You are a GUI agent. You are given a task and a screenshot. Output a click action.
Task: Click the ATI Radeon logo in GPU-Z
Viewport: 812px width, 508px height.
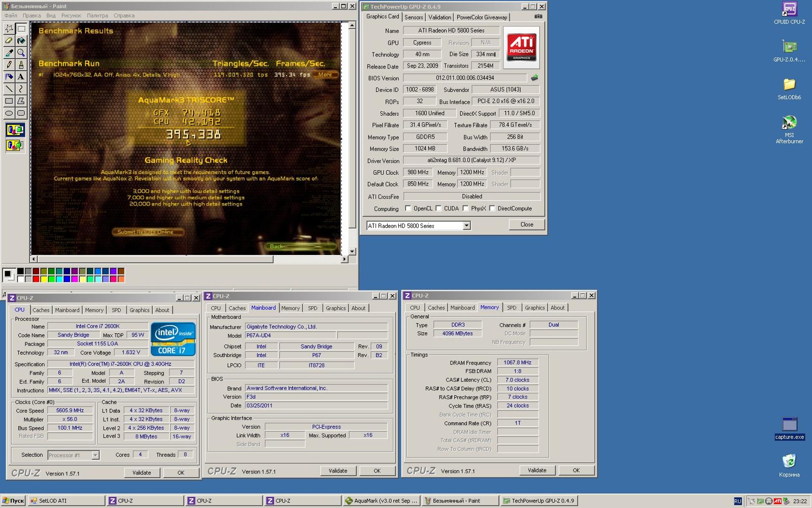[x=522, y=48]
